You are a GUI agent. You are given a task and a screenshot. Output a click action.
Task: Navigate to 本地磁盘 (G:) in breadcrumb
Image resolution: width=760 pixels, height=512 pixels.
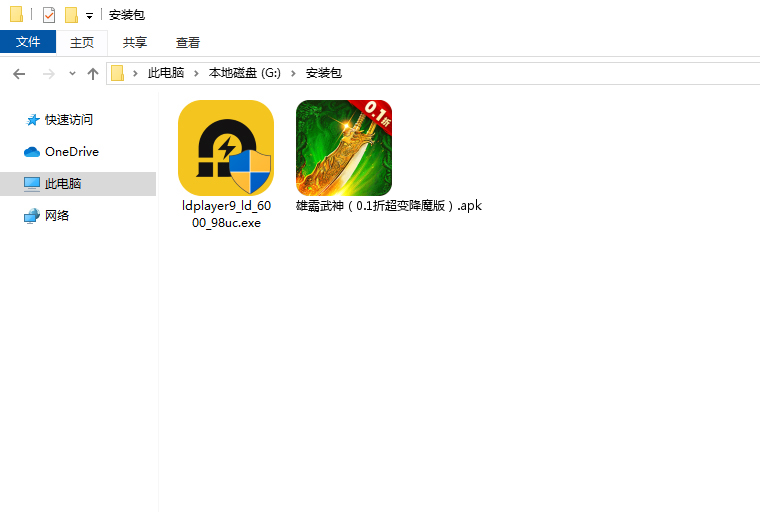(245, 73)
